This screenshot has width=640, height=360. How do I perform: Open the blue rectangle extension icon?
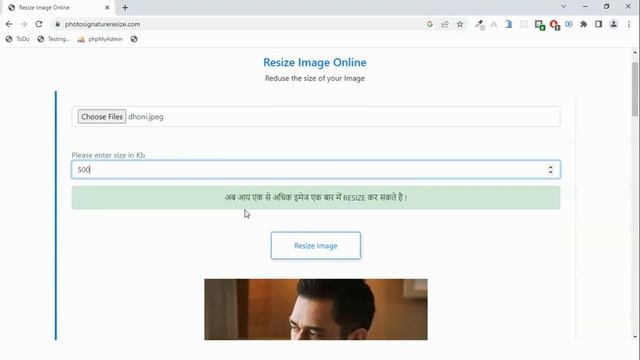pyautogui.click(x=569, y=24)
